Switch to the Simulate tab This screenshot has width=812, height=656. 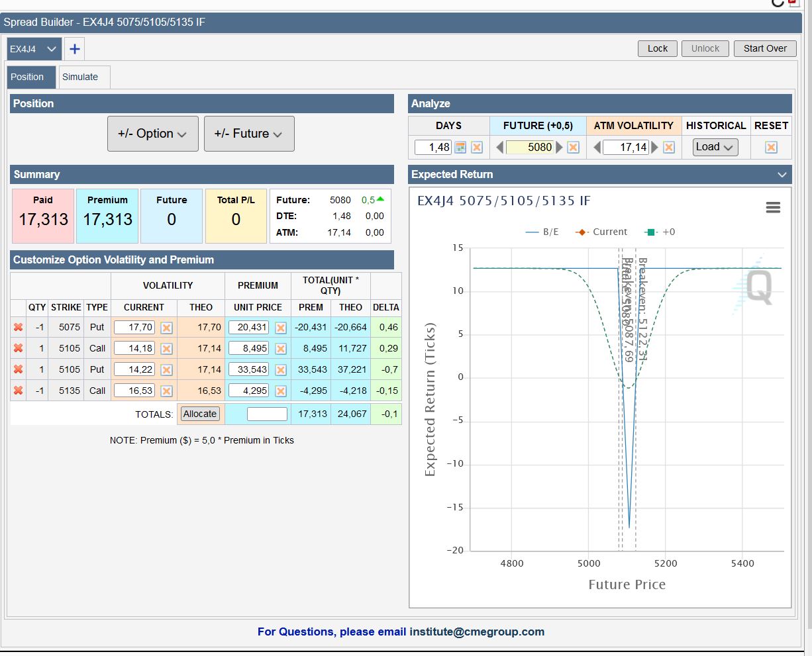(80, 77)
